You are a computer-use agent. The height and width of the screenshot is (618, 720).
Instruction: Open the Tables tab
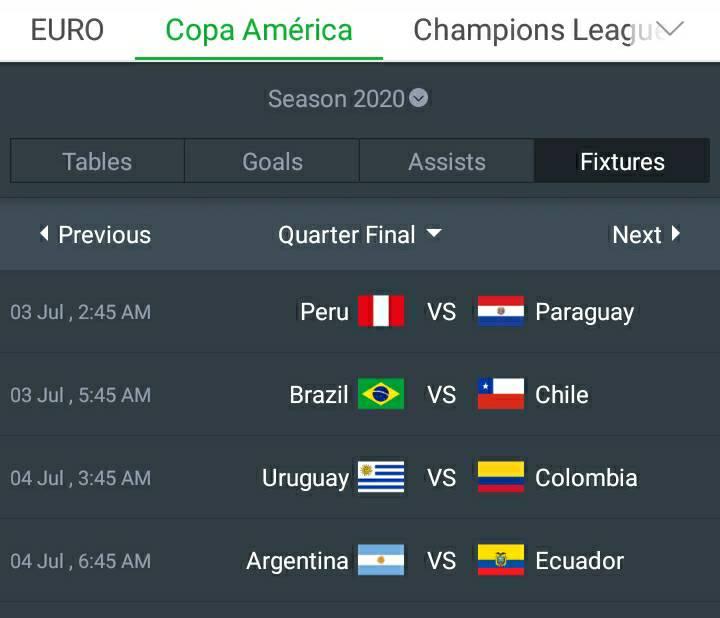click(x=97, y=162)
